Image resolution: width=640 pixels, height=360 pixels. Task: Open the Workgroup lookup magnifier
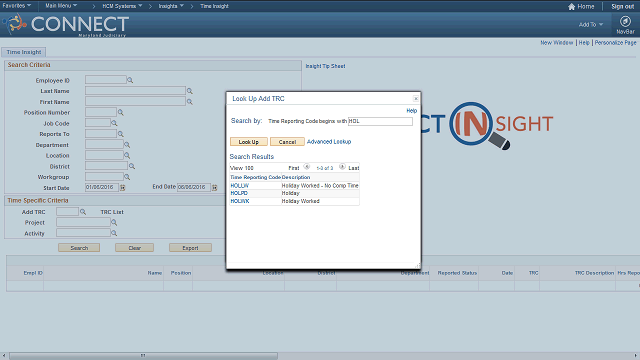[127, 177]
